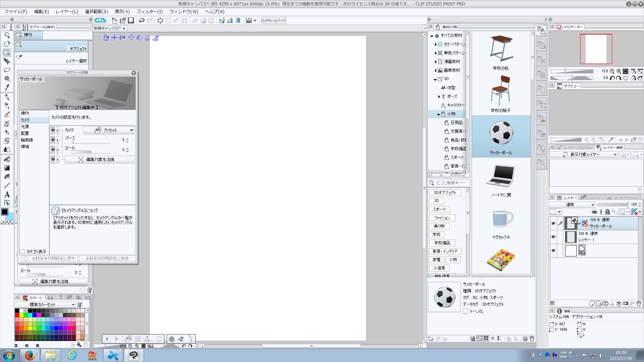Select the ノートPC_開 material thumbnail
This screenshot has height=362, width=644.
(501, 176)
